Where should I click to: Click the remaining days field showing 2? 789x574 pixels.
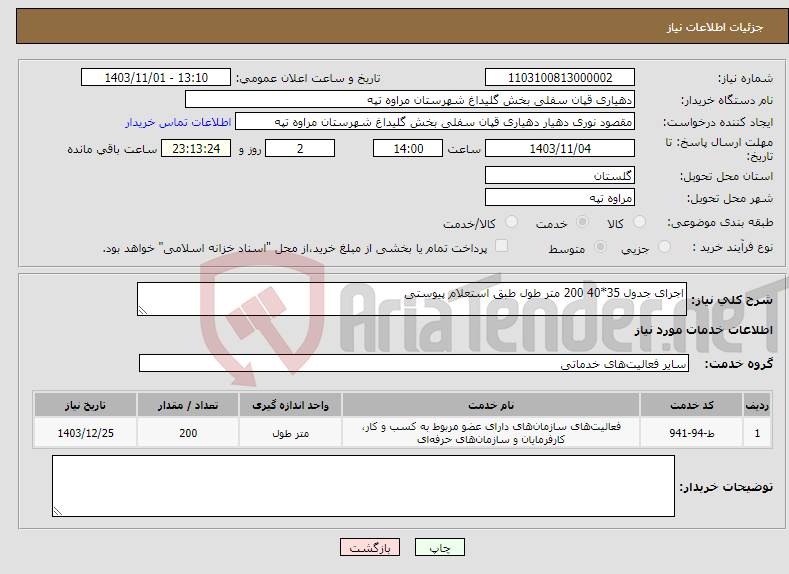[300, 148]
